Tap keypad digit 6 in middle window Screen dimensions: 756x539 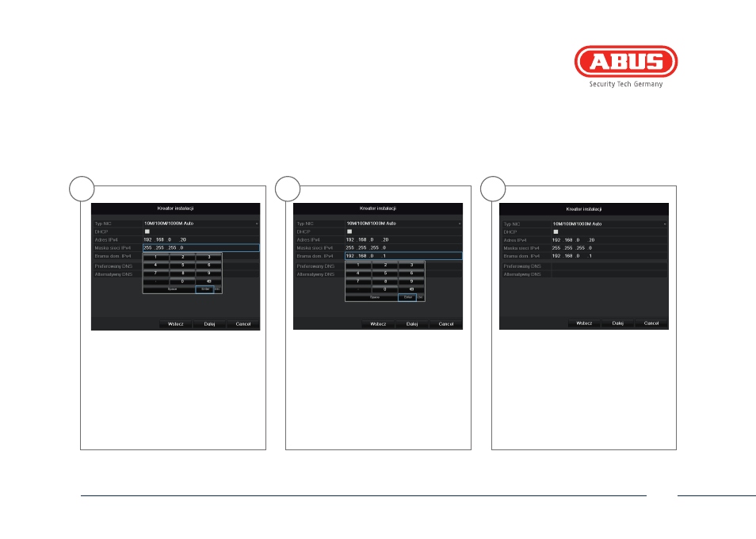coord(411,273)
